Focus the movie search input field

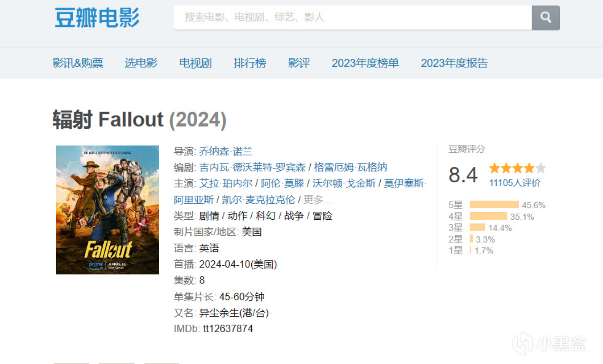pos(353,18)
